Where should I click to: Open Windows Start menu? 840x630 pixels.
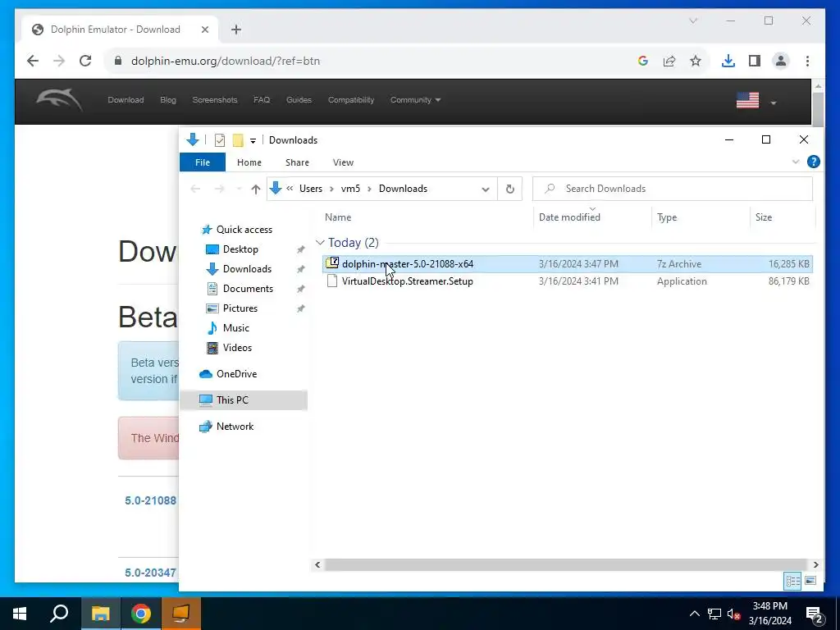coord(20,614)
